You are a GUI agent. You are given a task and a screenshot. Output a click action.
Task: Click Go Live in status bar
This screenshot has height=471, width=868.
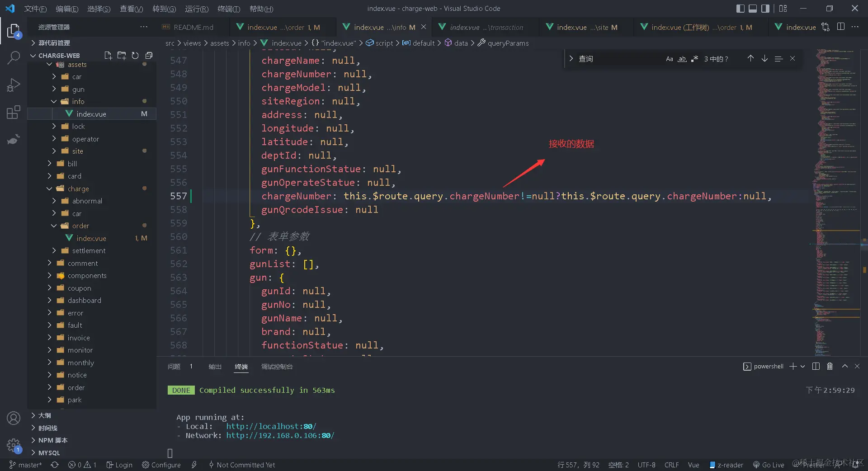click(769, 465)
